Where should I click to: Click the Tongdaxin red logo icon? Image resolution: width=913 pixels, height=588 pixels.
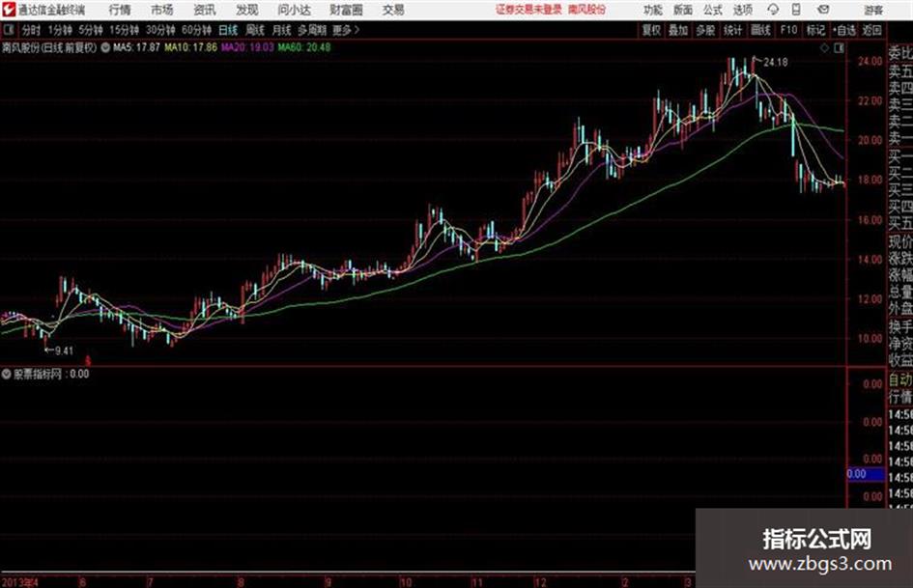point(9,10)
